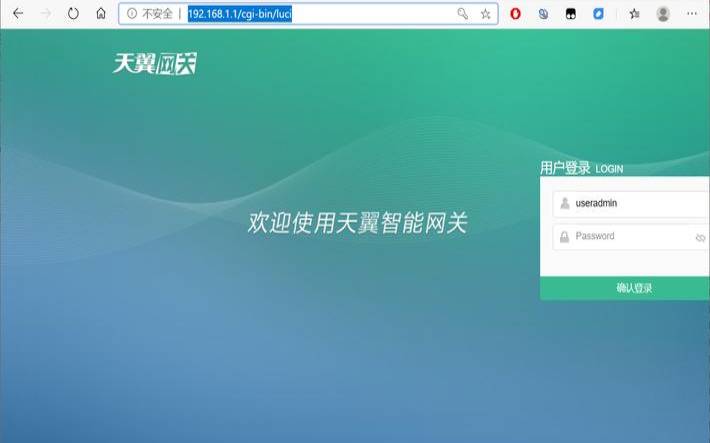Select the 192.168.1.1/cgi-bin/luci address text
The image size is (710, 443).
pyautogui.click(x=240, y=14)
